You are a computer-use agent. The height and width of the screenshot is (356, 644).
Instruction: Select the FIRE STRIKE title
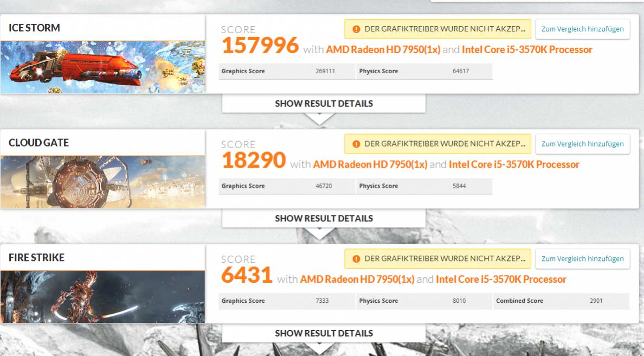point(36,257)
